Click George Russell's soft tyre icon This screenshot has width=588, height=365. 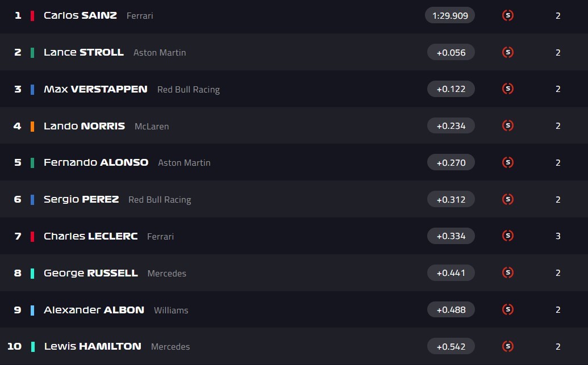point(508,272)
